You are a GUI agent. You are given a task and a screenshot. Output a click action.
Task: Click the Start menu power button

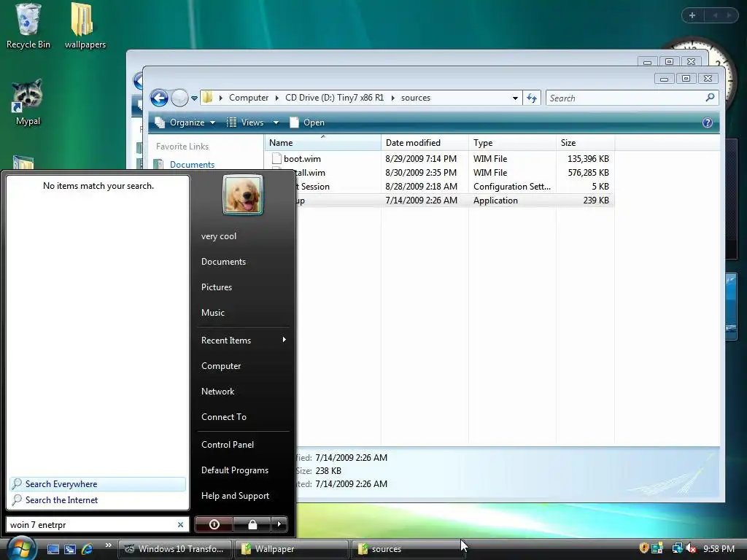[214, 524]
